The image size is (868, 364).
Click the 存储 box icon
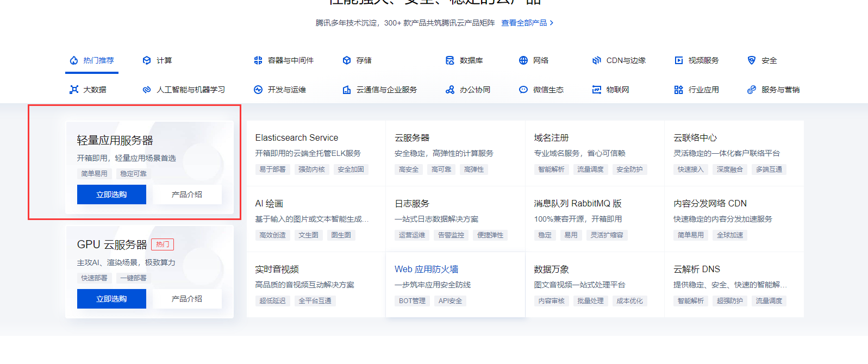pyautogui.click(x=347, y=60)
